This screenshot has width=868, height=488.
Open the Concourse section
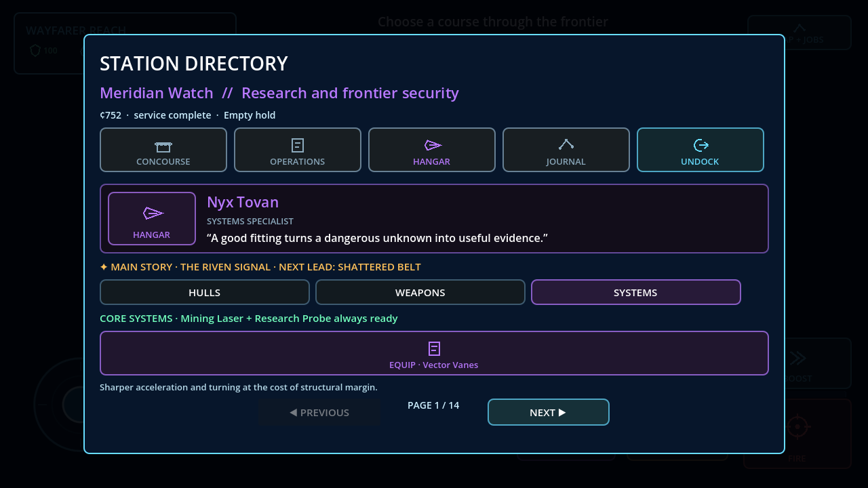(x=163, y=150)
